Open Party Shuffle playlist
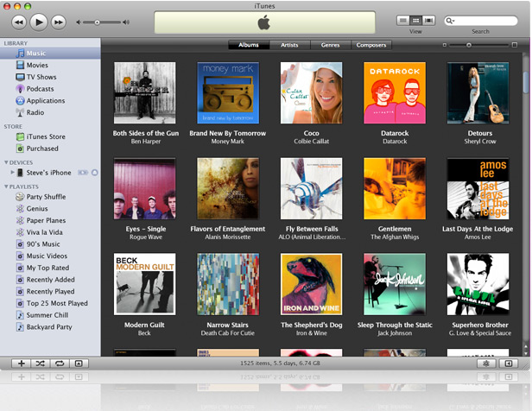The width and height of the screenshot is (532, 411). pos(50,197)
